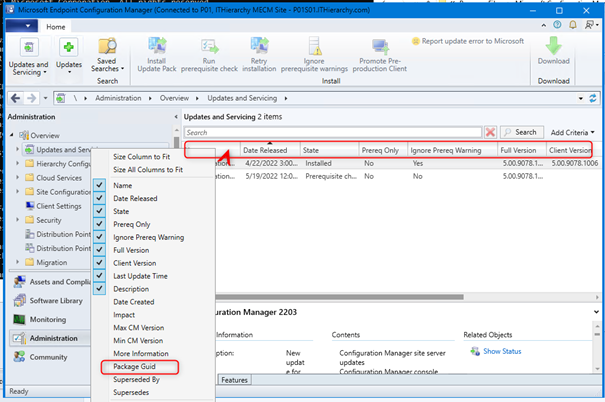Screen dimensions: 605x402
Task: Select Package Guid column option
Action: point(134,367)
